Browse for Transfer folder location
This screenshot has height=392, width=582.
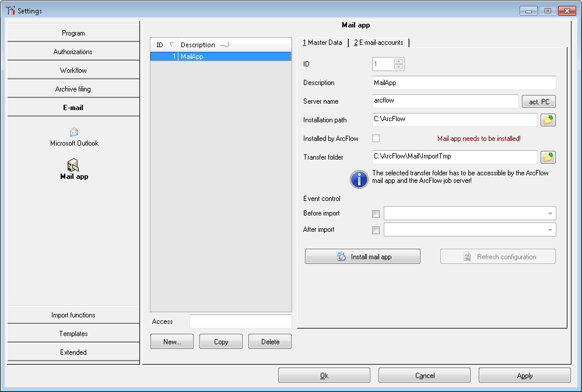(548, 157)
